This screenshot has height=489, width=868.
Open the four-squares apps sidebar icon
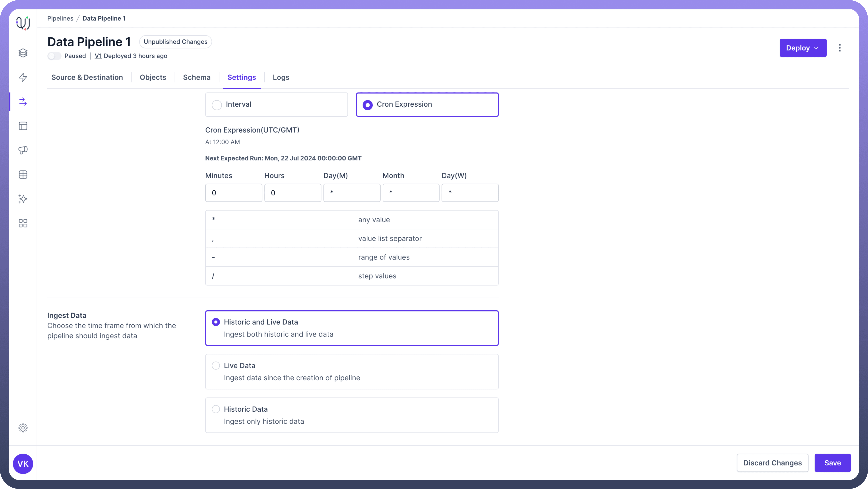coord(23,223)
